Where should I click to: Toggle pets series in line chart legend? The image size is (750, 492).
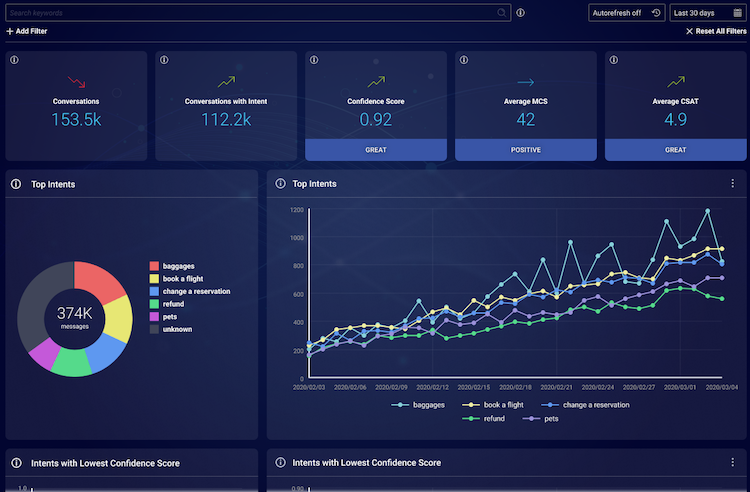click(x=540, y=418)
